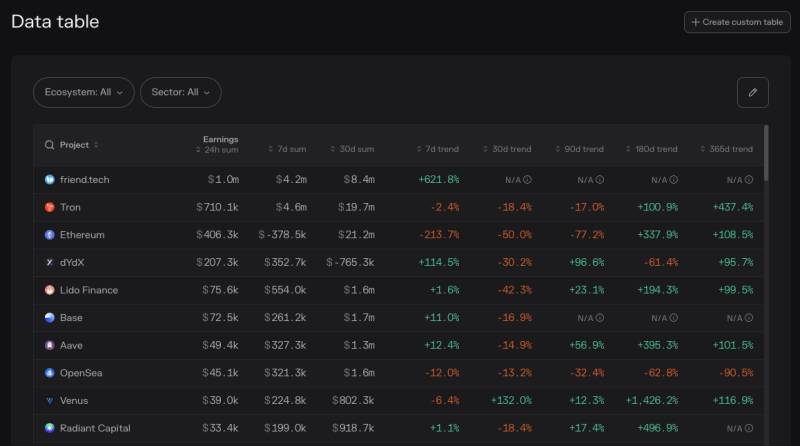The image size is (800, 446).
Task: Open the Radiant Capital project link
Action: (95, 428)
